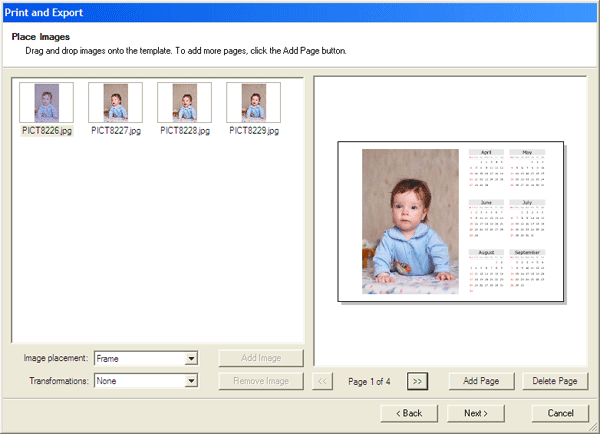
Task: Select the PICT8229.jpg thumbnail
Action: pyautogui.click(x=253, y=102)
